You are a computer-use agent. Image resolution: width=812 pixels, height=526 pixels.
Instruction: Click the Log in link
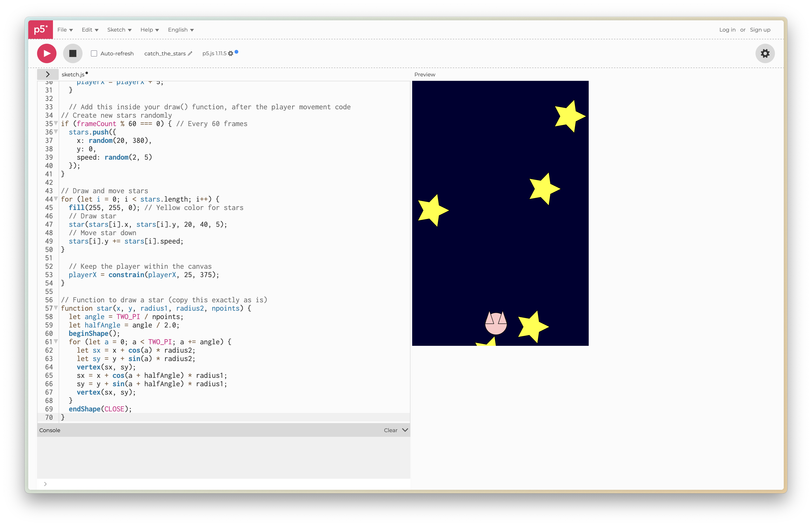click(x=727, y=30)
